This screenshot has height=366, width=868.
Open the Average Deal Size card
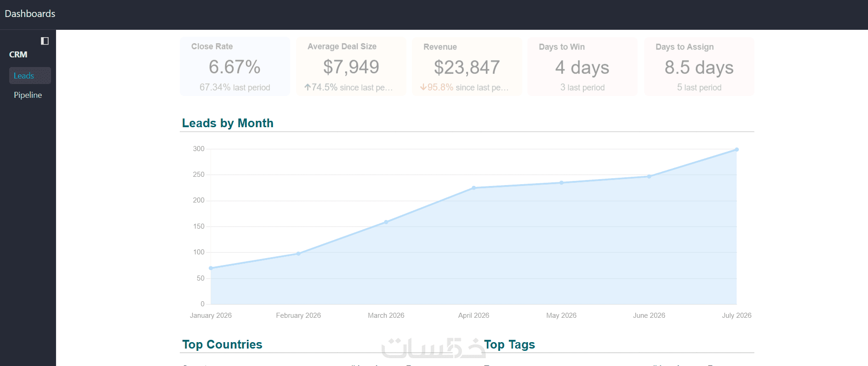pyautogui.click(x=351, y=67)
